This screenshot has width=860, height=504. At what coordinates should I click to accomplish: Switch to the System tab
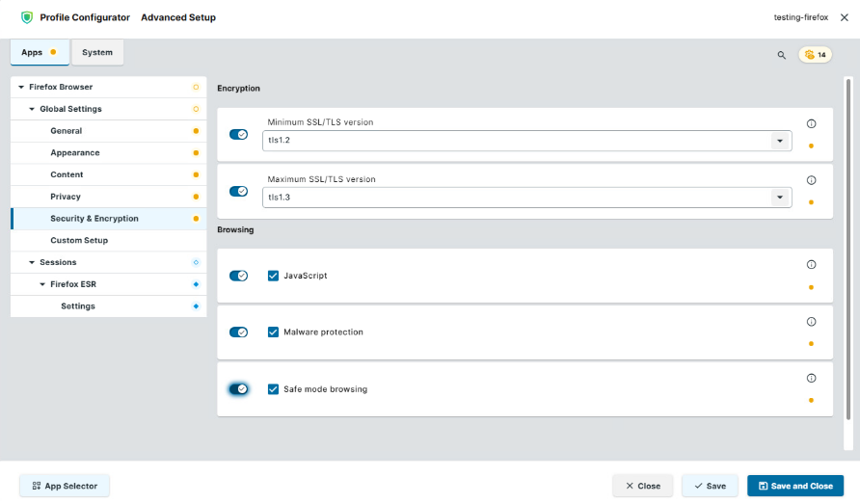[x=97, y=53]
